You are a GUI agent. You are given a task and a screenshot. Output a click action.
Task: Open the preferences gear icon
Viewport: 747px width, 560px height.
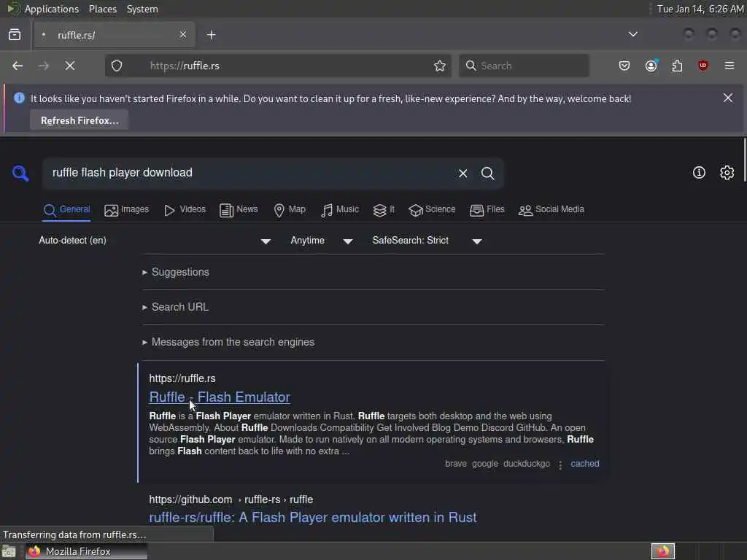point(727,172)
